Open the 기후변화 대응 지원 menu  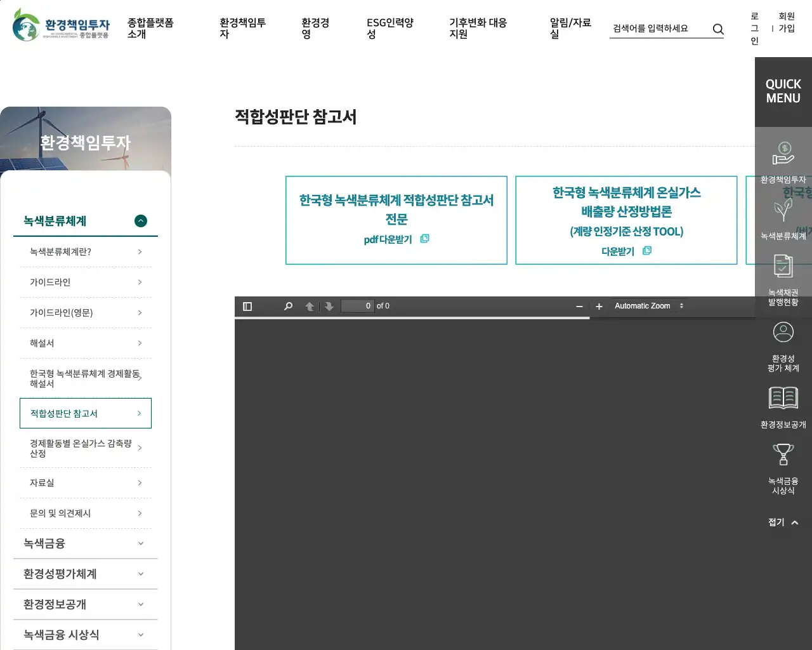[478, 28]
